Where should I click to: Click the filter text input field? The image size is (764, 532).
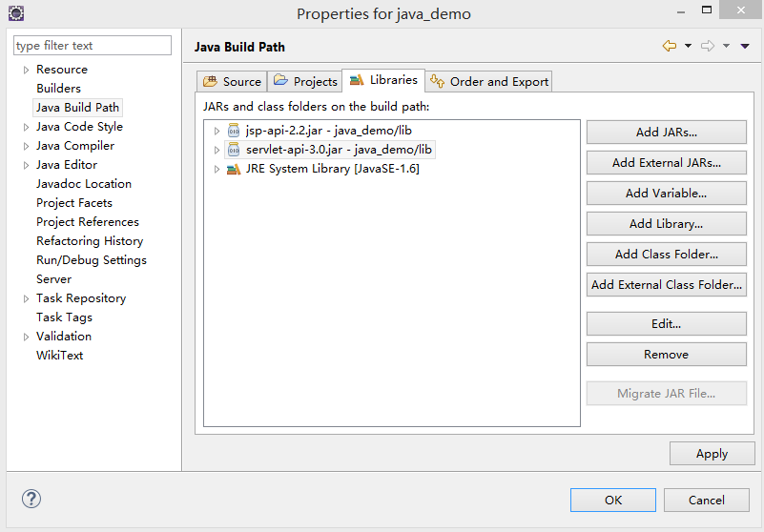92,46
